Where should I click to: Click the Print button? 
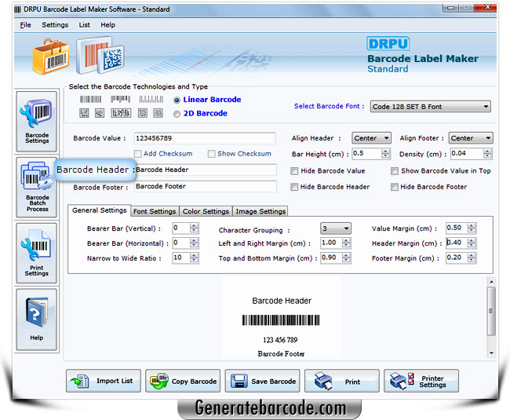tap(342, 381)
